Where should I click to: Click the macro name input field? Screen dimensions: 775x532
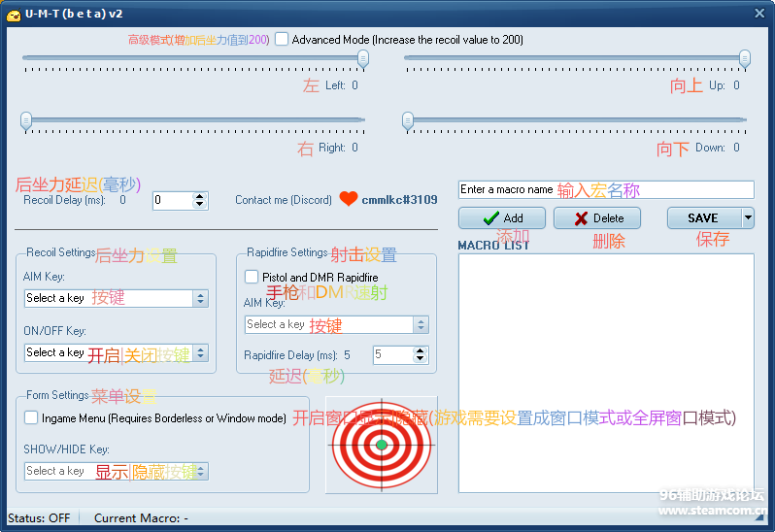click(605, 190)
